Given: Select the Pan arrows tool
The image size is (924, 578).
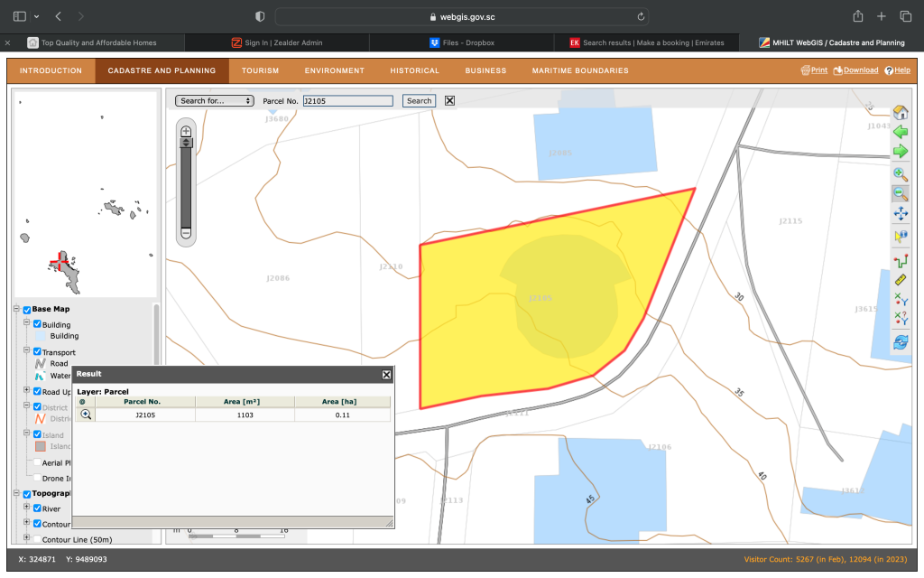Looking at the screenshot, I should [x=900, y=214].
